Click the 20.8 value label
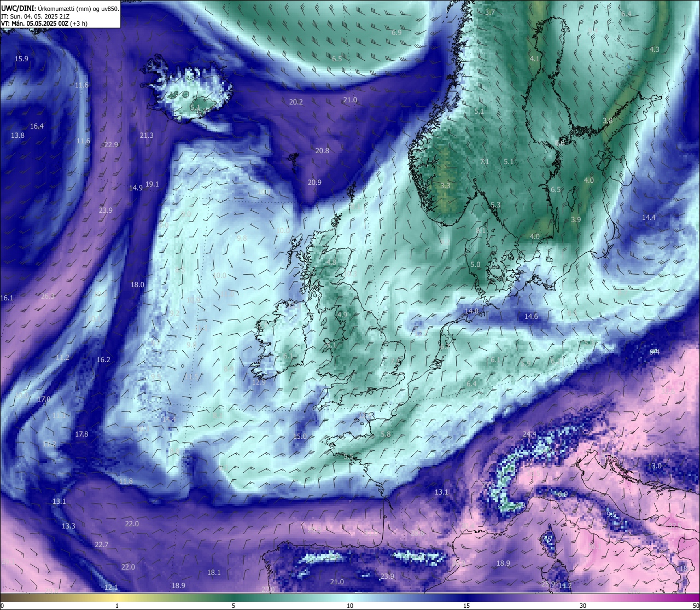The width and height of the screenshot is (700, 610). pos(322,150)
